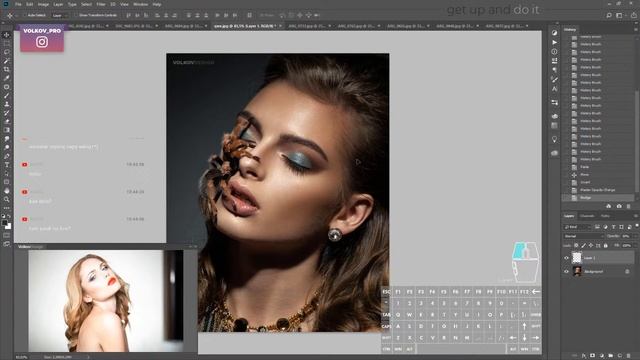Click foreground color swatch

coord(4,223)
